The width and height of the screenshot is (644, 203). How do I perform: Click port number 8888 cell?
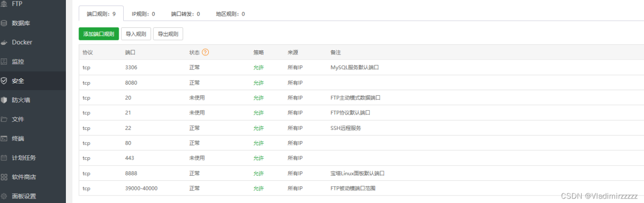click(131, 173)
